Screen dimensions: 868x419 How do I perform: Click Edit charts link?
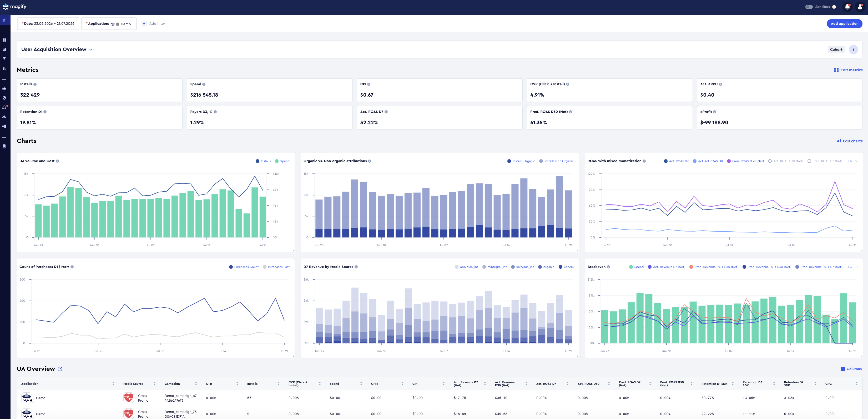(x=850, y=141)
